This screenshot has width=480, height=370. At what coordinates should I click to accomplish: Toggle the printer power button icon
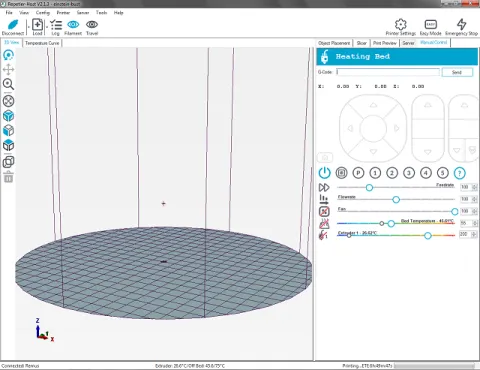click(324, 173)
